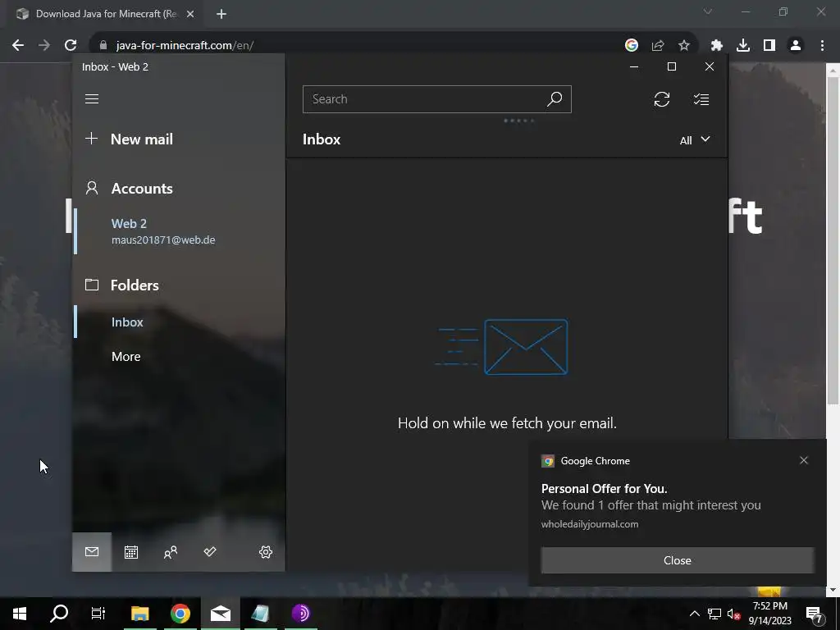Open network status tray icon

[714, 614]
